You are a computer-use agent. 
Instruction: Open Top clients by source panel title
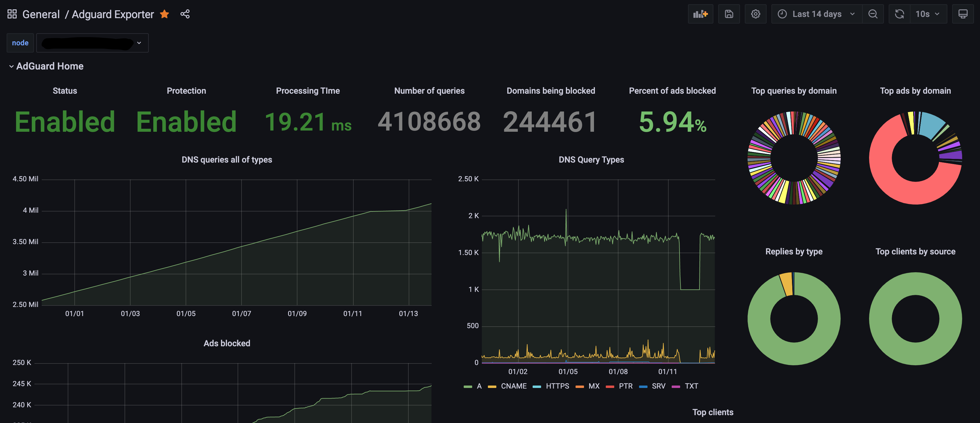pos(915,251)
